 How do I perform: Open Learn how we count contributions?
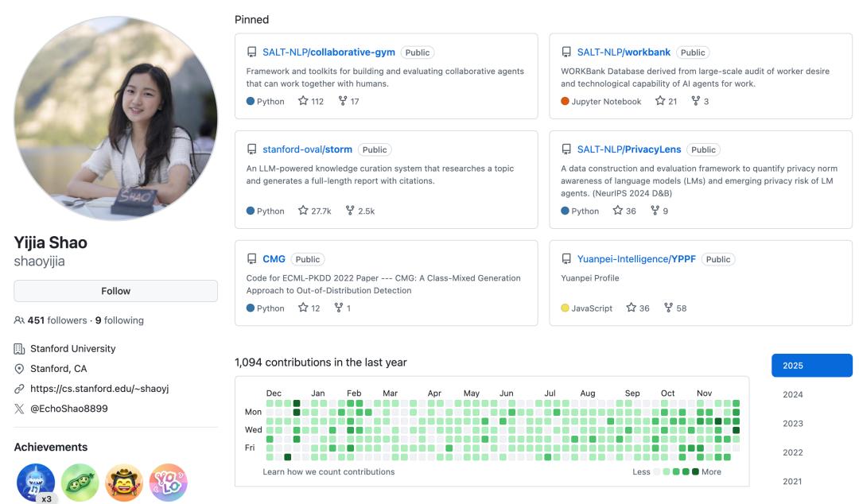tap(328, 471)
